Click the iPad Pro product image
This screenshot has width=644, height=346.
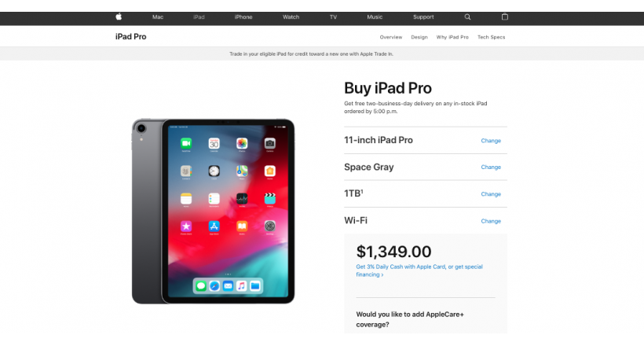[x=213, y=212]
